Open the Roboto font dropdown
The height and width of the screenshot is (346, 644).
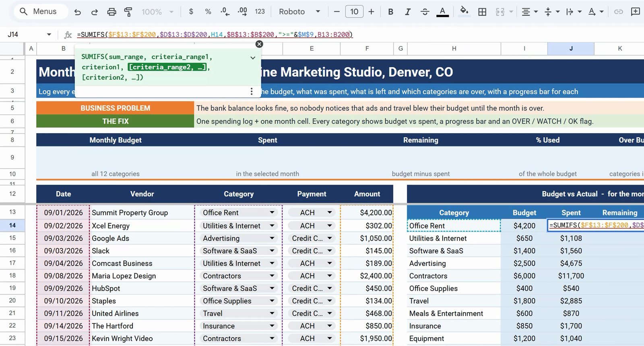point(299,12)
